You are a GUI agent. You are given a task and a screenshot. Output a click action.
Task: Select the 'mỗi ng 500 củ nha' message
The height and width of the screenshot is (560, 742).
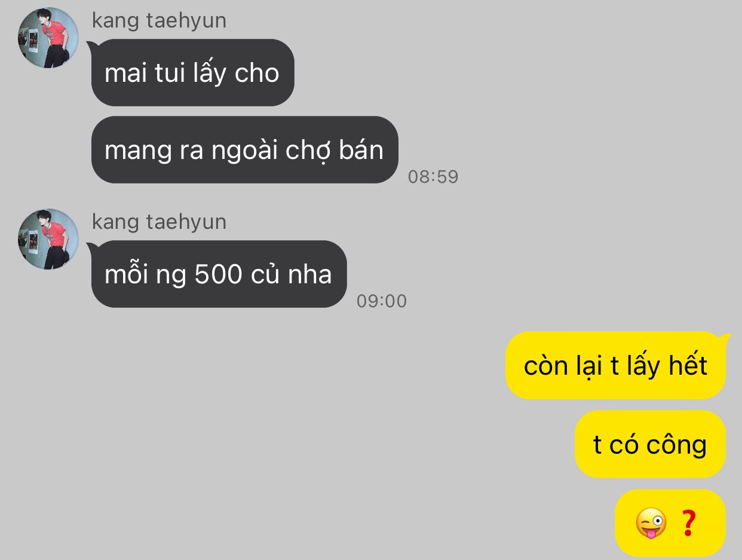pos(219,274)
